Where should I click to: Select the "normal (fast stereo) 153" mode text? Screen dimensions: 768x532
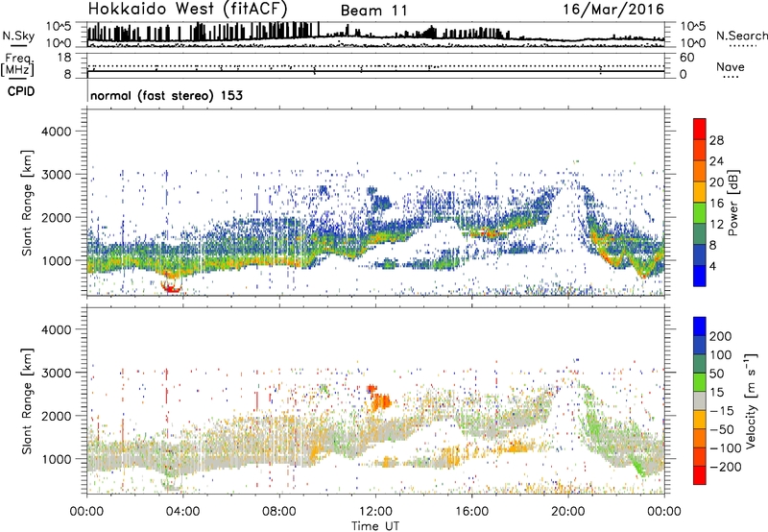pyautogui.click(x=166, y=95)
